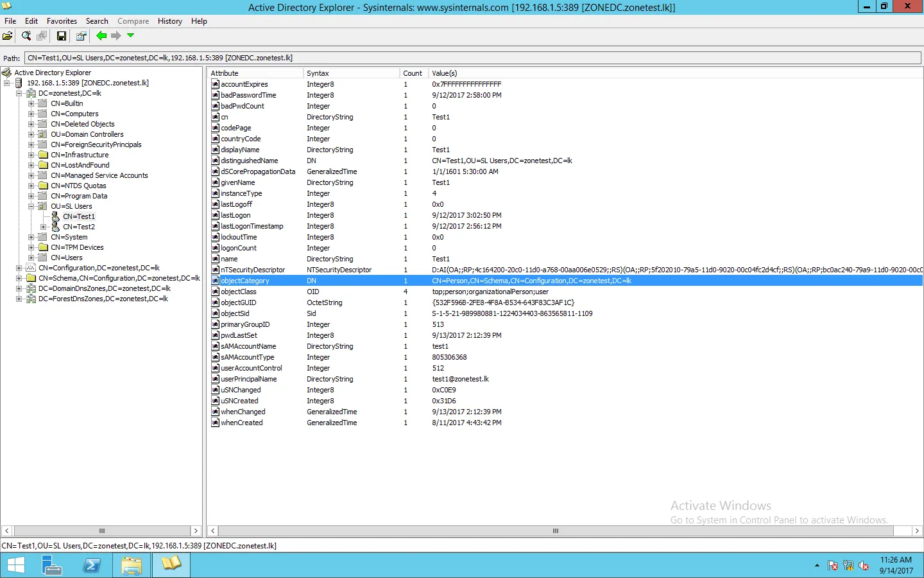Collapse the 192.168.1.5:389 server node
Viewport: 924px width, 578px height.
point(7,83)
